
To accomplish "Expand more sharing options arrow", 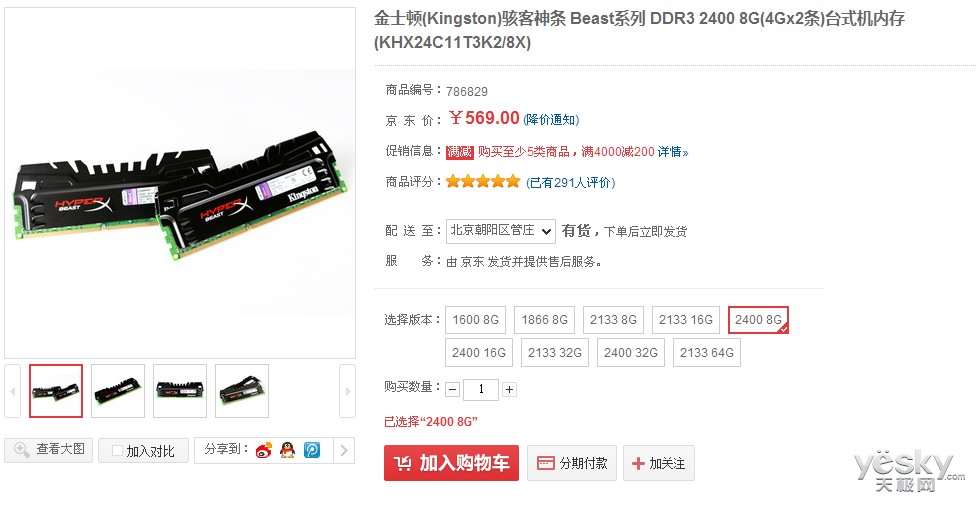I will pos(344,451).
